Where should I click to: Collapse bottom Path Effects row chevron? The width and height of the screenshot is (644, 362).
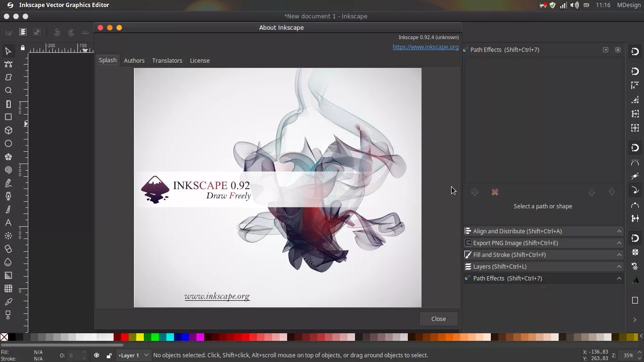pyautogui.click(x=619, y=278)
